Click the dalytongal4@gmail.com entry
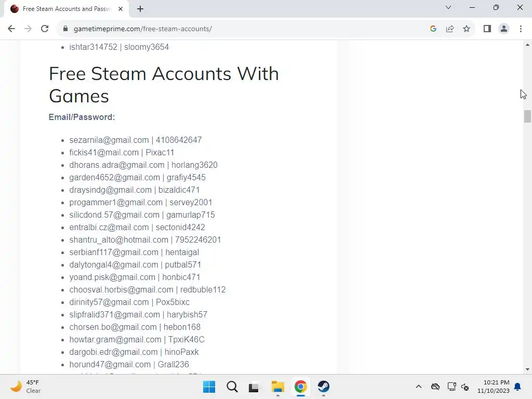Viewport: 532px width, 399px height. click(x=135, y=265)
